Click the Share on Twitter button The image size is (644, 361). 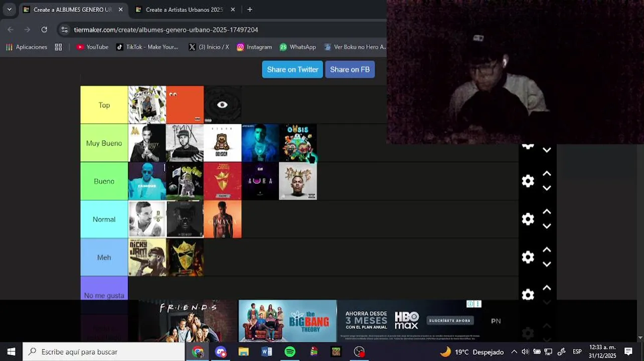292,69
